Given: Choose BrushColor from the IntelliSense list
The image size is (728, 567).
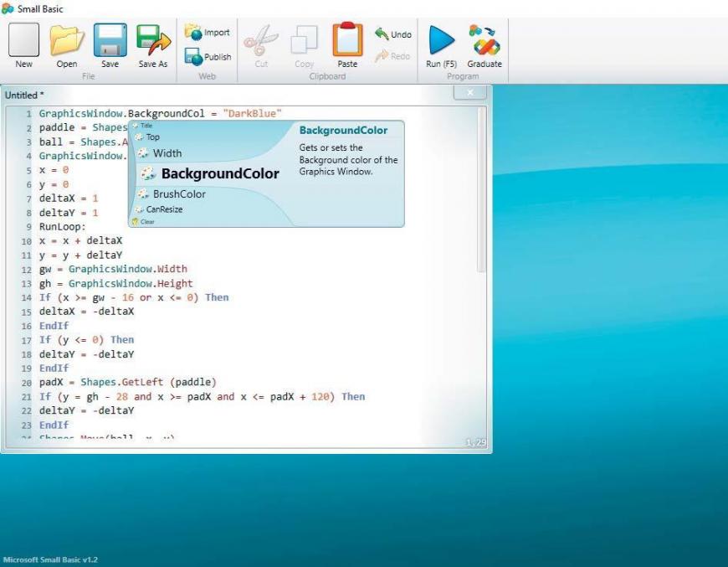Looking at the screenshot, I should pos(172,193).
